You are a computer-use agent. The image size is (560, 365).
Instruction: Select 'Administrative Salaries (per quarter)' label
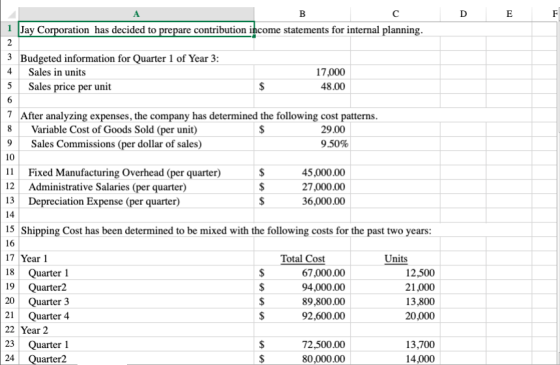(136, 187)
